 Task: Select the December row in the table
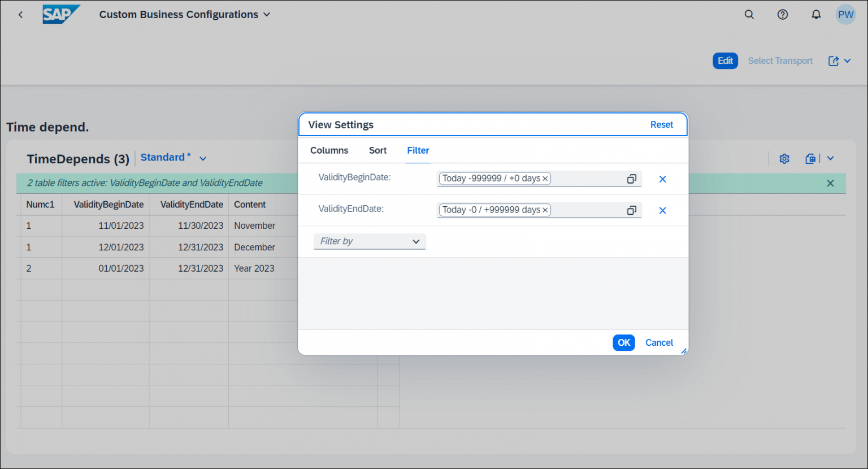pyautogui.click(x=170, y=247)
